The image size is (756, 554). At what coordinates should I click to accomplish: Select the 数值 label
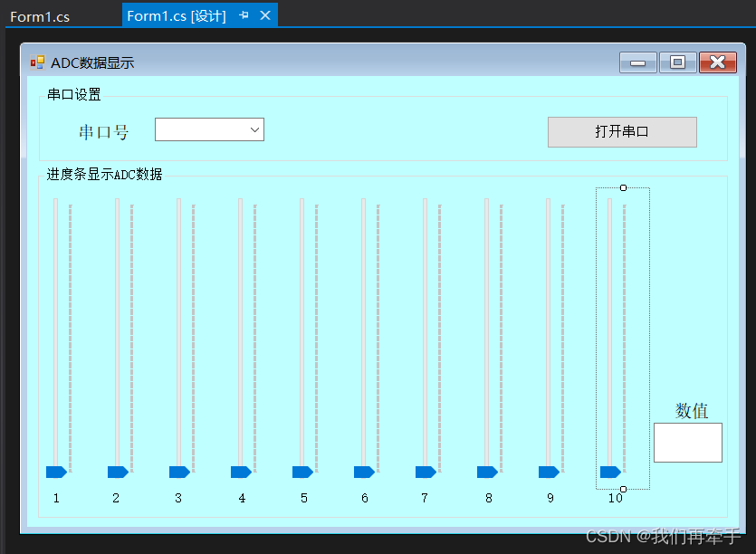[x=692, y=411]
